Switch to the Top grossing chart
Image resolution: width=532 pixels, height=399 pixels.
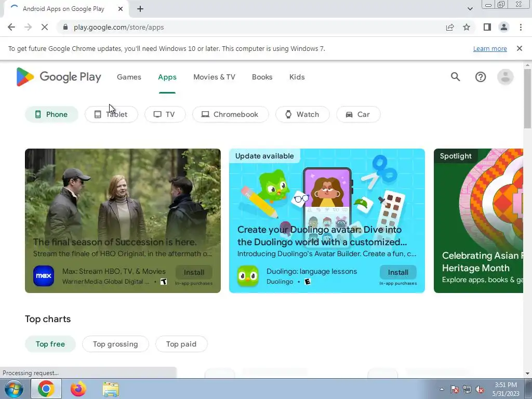click(115, 344)
